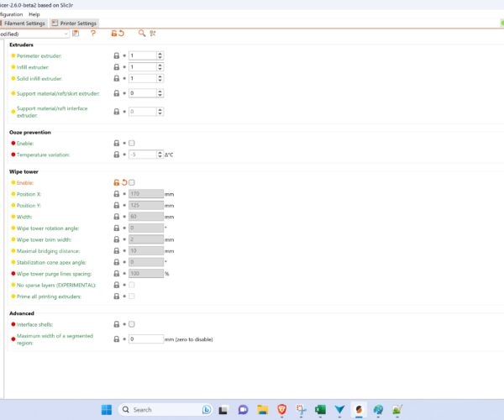Open the preset selection dropdown

pos(66,34)
